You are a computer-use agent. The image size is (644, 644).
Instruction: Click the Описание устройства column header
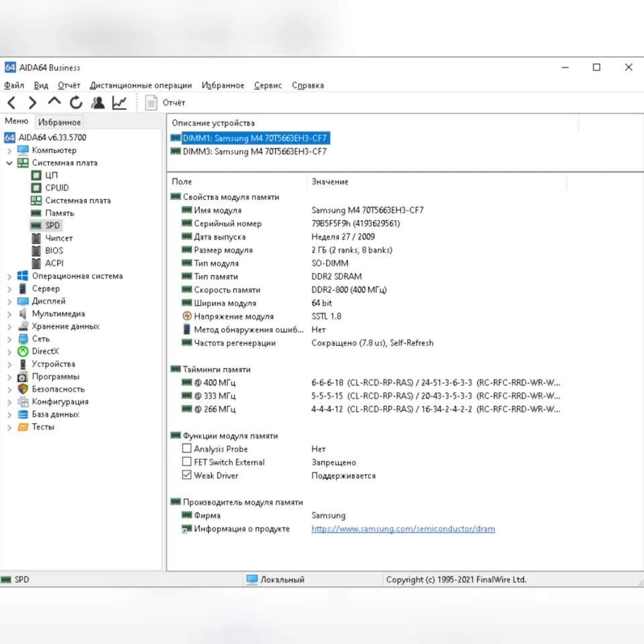pos(373,123)
